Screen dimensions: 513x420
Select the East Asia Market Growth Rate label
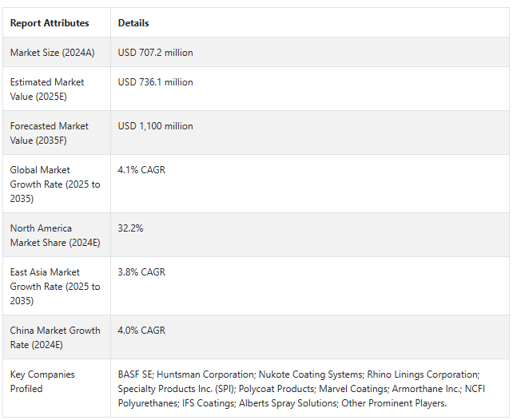point(55,286)
